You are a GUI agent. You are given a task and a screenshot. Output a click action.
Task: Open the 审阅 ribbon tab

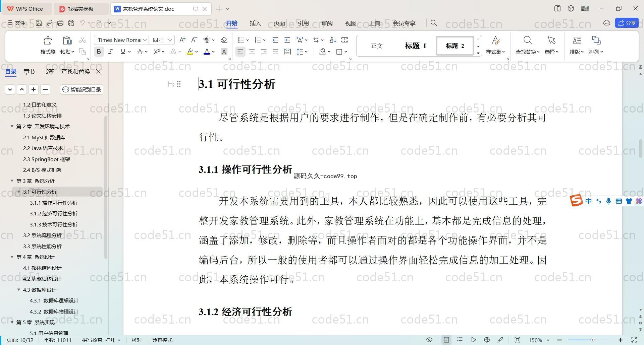click(327, 23)
